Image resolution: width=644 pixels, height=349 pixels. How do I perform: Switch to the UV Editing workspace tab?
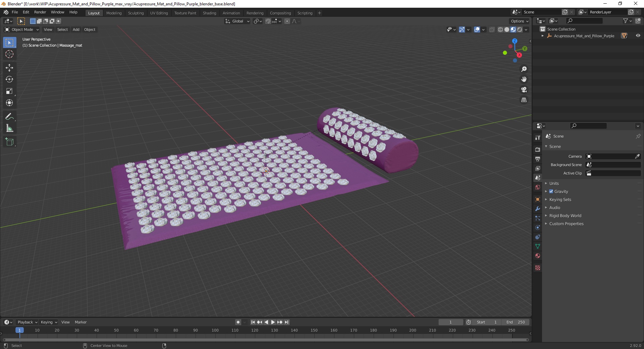tap(159, 13)
